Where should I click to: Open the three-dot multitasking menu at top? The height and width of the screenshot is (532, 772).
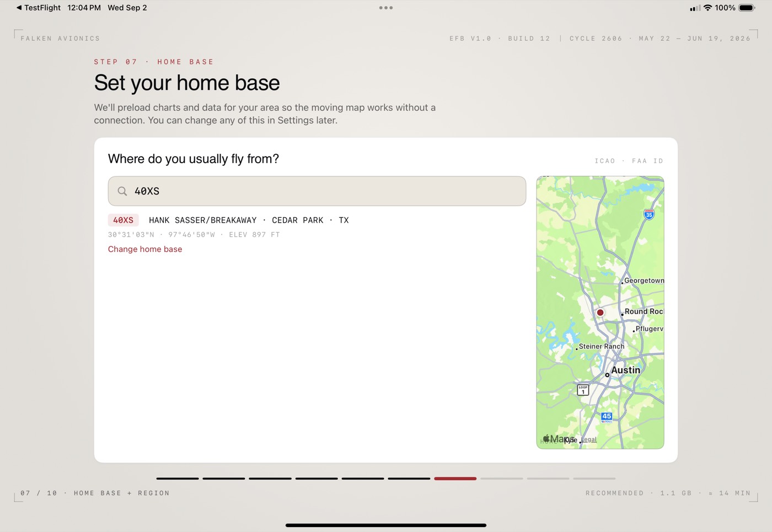pos(386,8)
